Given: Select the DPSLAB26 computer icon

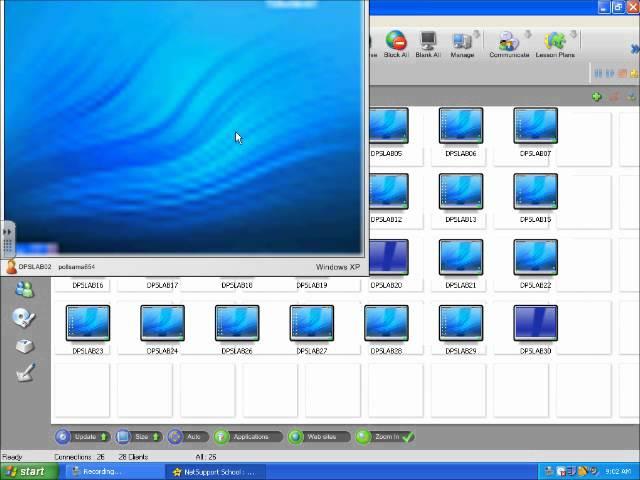Looking at the screenshot, I should (x=237, y=323).
